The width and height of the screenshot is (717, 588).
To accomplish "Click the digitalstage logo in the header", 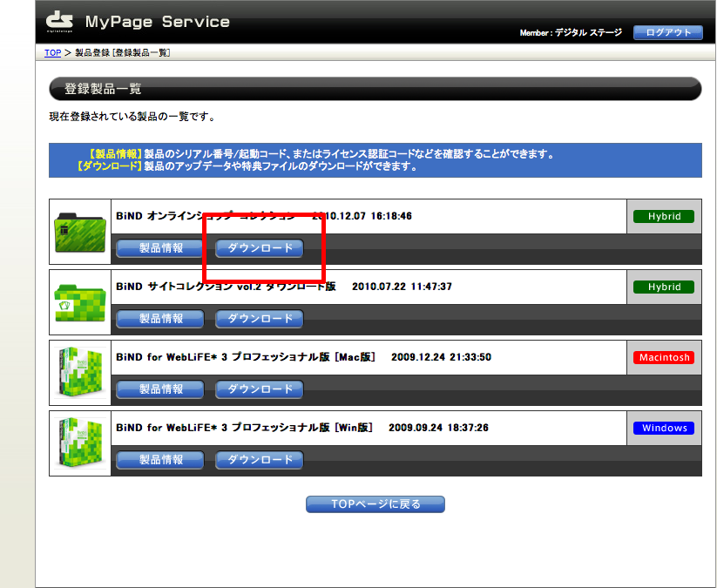I will 59,22.
